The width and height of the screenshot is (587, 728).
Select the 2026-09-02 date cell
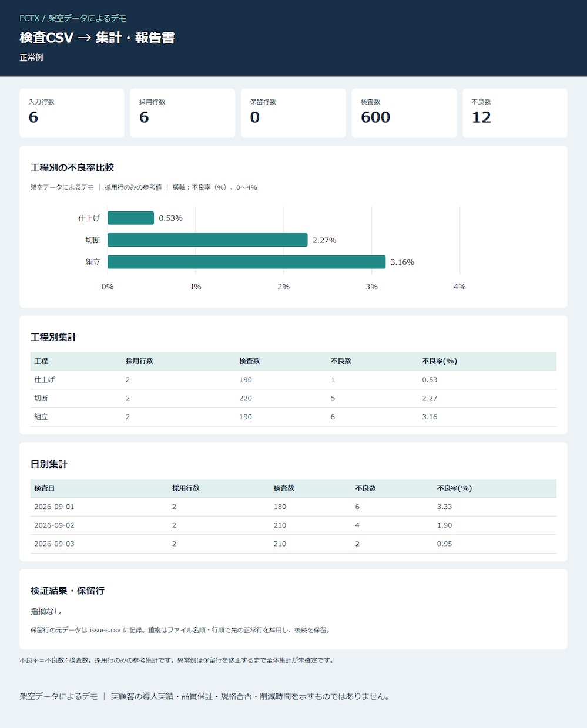pyautogui.click(x=54, y=525)
